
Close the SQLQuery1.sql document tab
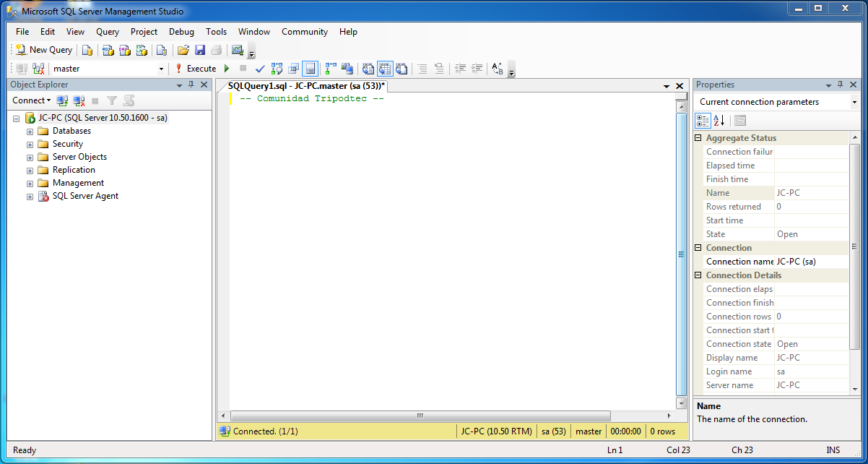680,86
